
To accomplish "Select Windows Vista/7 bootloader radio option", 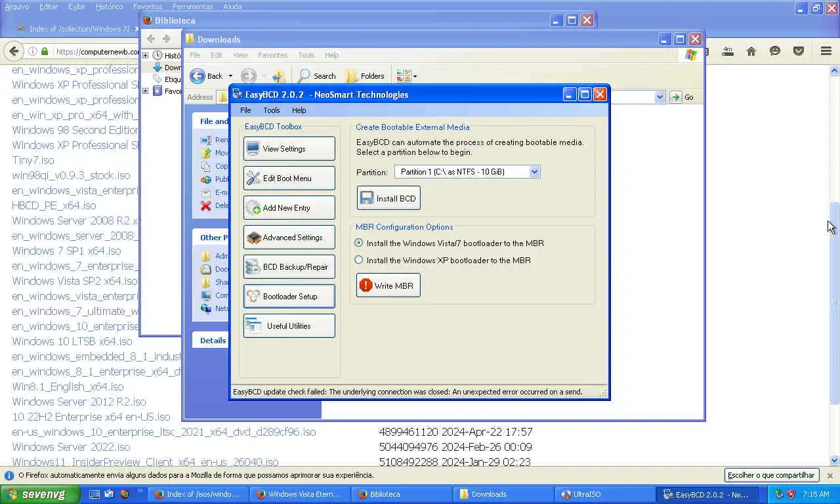I will click(x=358, y=243).
